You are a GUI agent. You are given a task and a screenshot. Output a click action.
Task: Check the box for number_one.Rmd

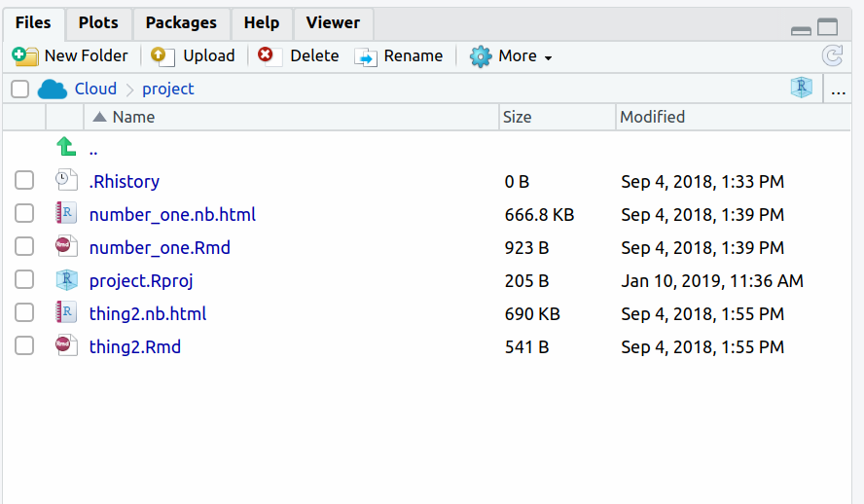pos(24,247)
